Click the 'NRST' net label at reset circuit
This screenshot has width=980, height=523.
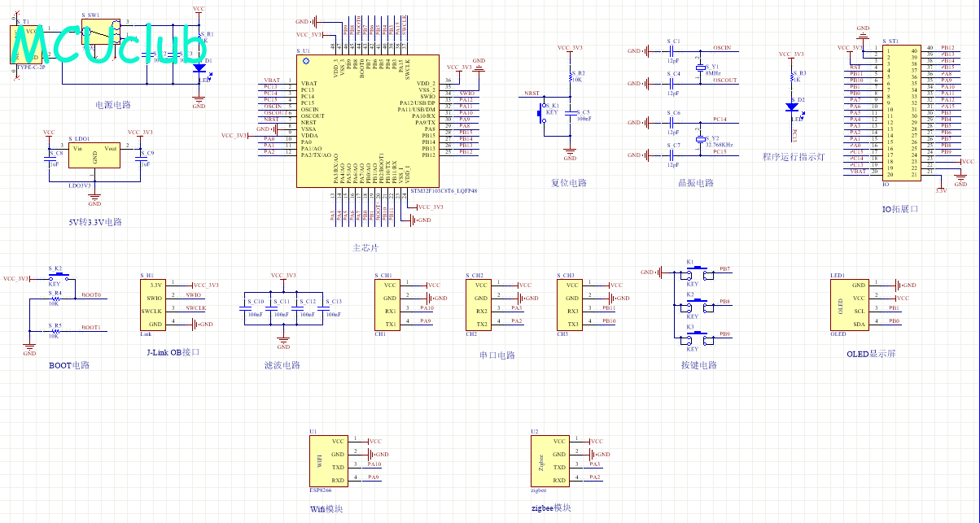tap(532, 94)
